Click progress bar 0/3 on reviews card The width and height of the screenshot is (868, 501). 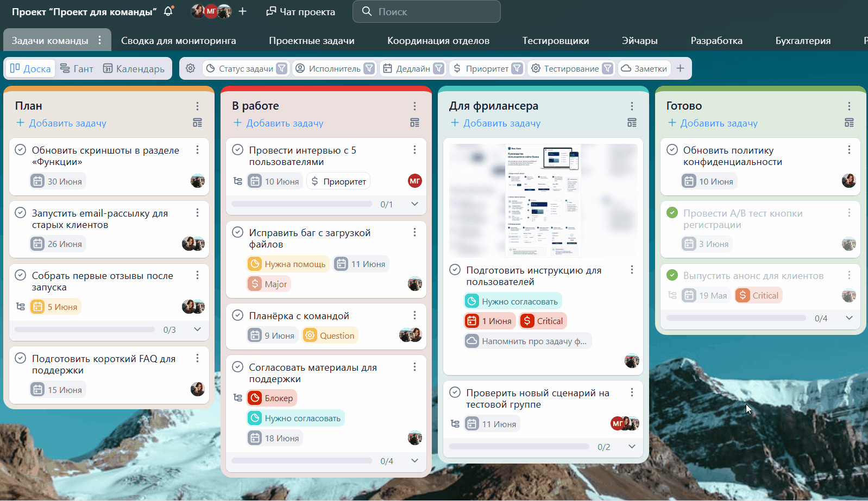click(x=85, y=329)
